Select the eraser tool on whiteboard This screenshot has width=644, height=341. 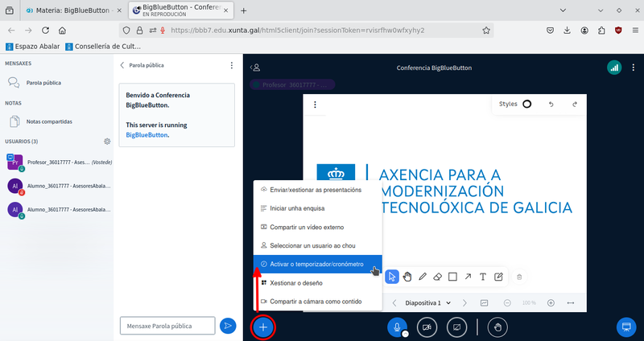pyautogui.click(x=437, y=277)
